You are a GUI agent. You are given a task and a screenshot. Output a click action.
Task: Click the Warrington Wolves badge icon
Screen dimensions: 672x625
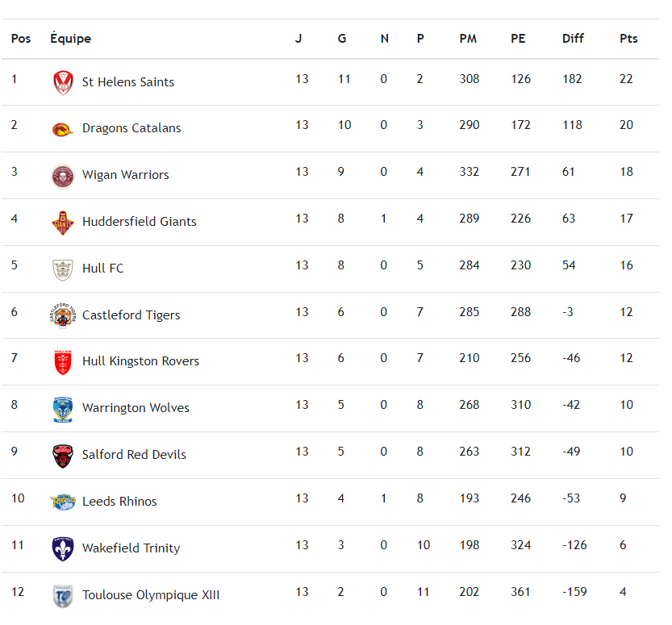tap(63, 409)
